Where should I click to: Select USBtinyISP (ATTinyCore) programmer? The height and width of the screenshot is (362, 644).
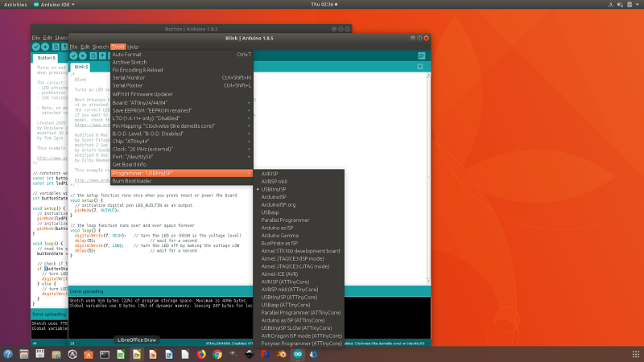[x=299, y=297]
